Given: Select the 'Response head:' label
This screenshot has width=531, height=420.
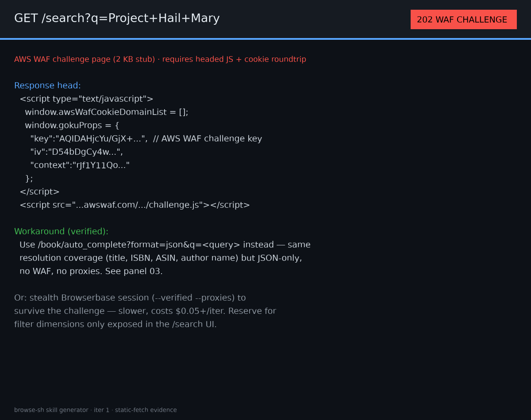Looking at the screenshot, I should coord(47,85).
